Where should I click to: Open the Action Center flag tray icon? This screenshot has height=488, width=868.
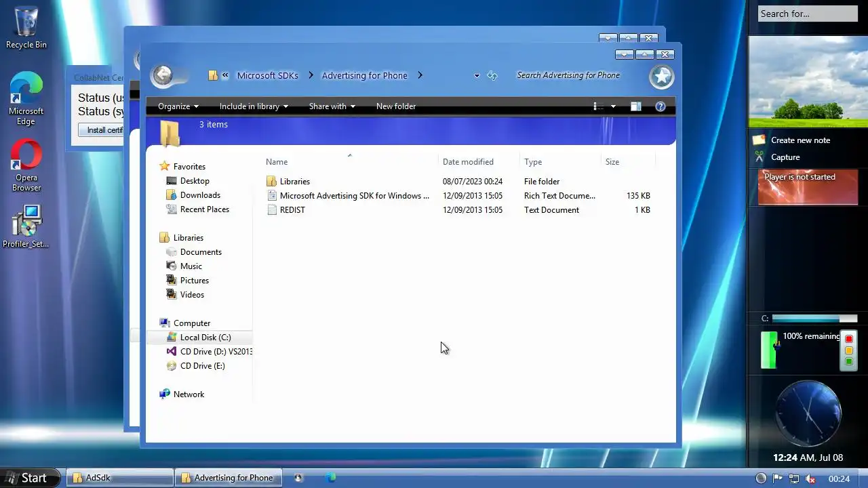tap(778, 479)
